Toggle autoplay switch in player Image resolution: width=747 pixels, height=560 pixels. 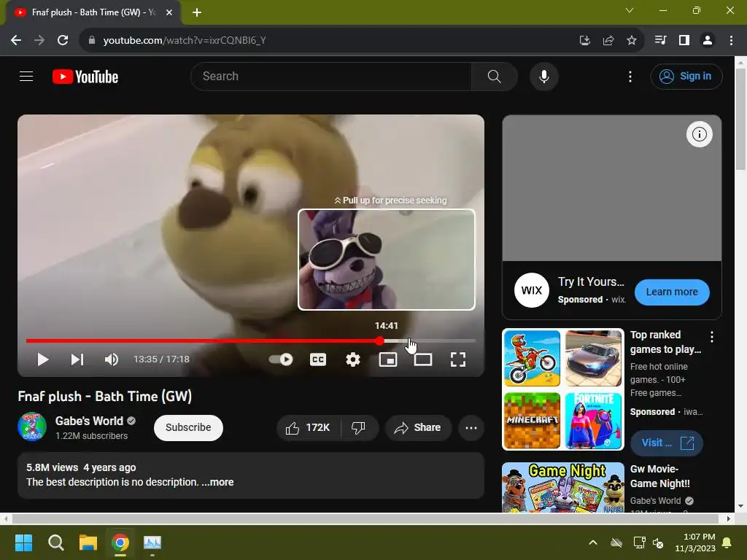[281, 359]
